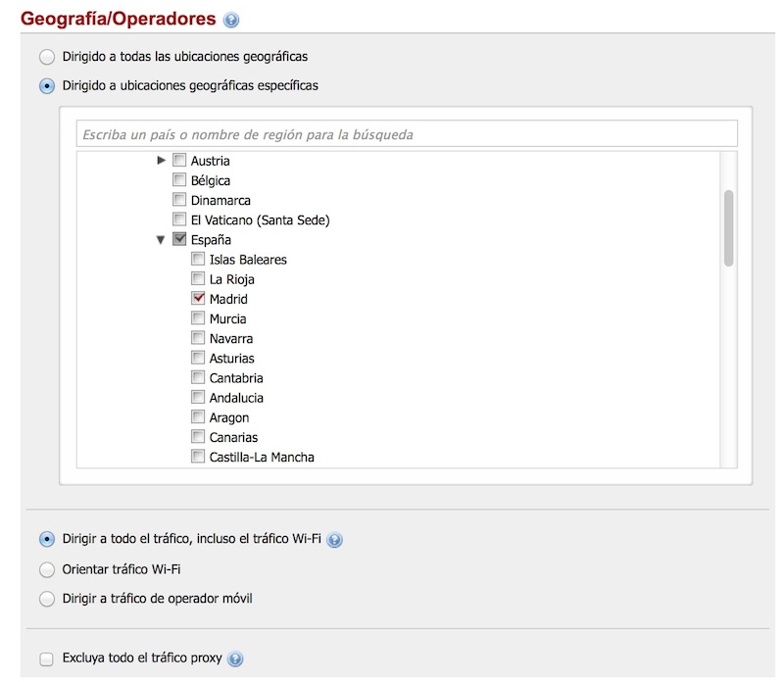Screen dimensions: 784x682
Task: Select 'Dirigir a todo el tráfico' radio
Action: [x=47, y=539]
